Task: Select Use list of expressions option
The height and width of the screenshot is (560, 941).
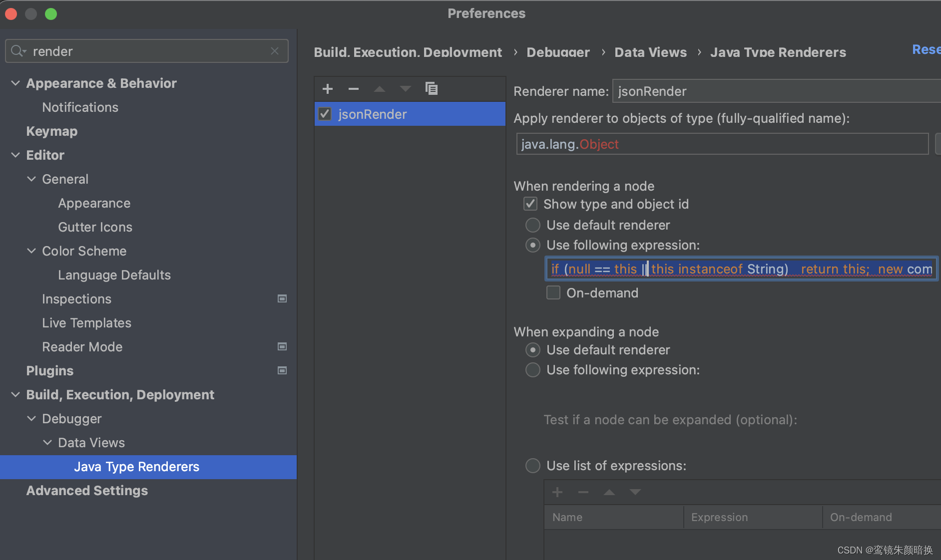Action: (x=533, y=466)
